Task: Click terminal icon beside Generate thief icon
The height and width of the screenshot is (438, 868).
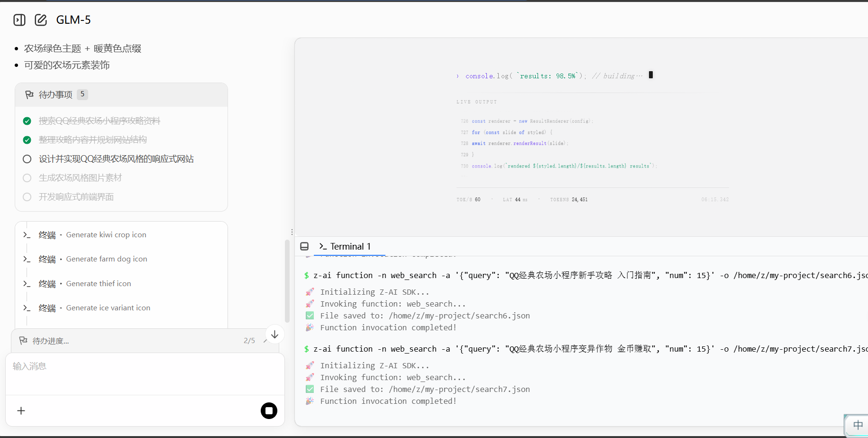Action: (27, 284)
